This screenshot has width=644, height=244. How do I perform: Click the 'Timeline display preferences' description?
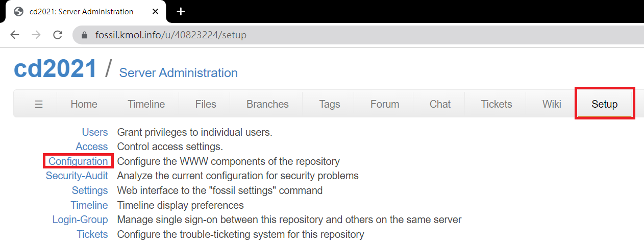coord(181,205)
